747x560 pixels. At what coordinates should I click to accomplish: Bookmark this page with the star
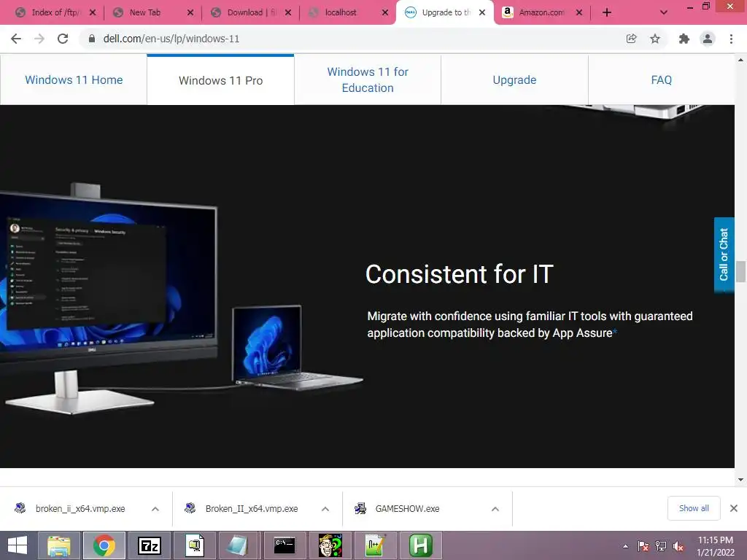tap(655, 39)
